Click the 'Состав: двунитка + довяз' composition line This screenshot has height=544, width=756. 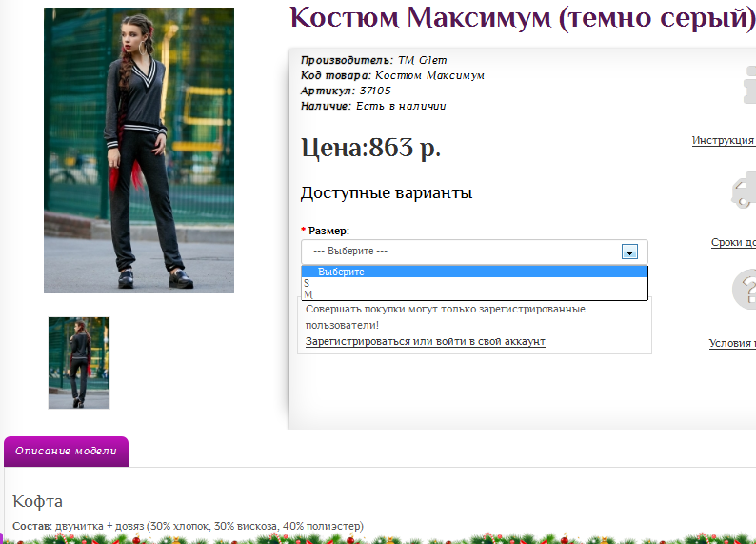(x=188, y=526)
